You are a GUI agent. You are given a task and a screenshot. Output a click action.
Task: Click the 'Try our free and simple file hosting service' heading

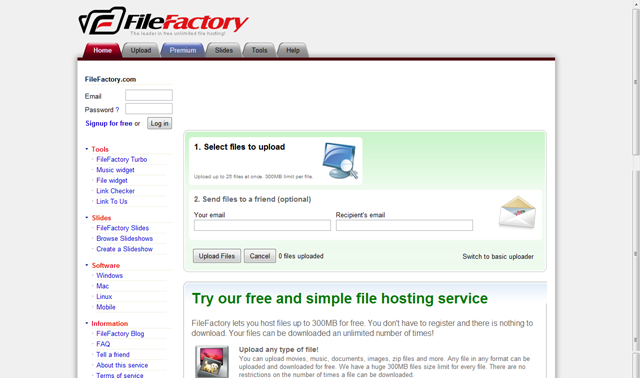tap(340, 299)
